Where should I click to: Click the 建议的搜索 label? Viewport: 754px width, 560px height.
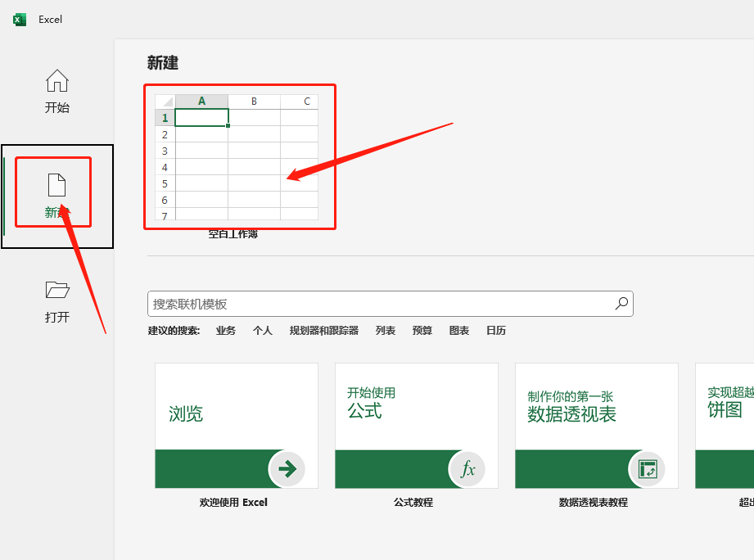[174, 330]
